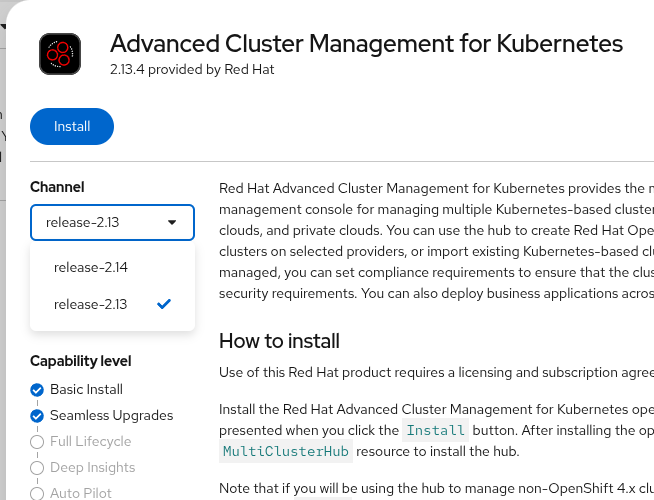Screen dimensions: 654x500
Task: Click the Advanced Cluster Management title heading
Action: (x=366, y=44)
